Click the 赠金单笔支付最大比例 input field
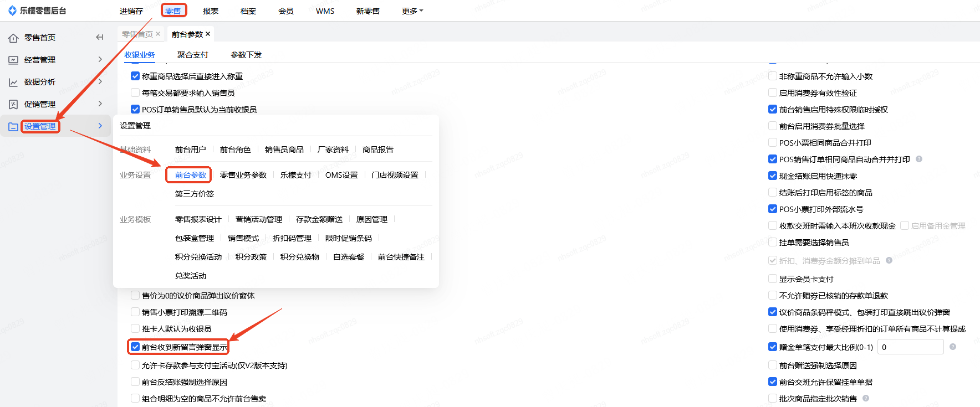This screenshot has width=980, height=407. [x=911, y=347]
